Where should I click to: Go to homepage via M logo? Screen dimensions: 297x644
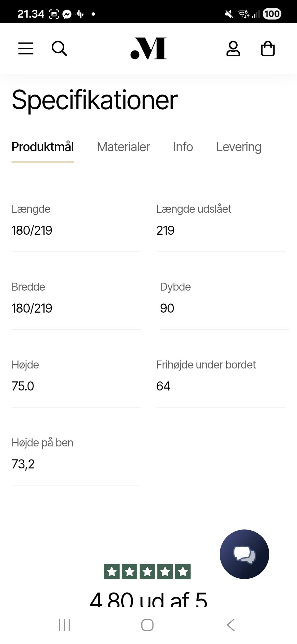click(149, 49)
